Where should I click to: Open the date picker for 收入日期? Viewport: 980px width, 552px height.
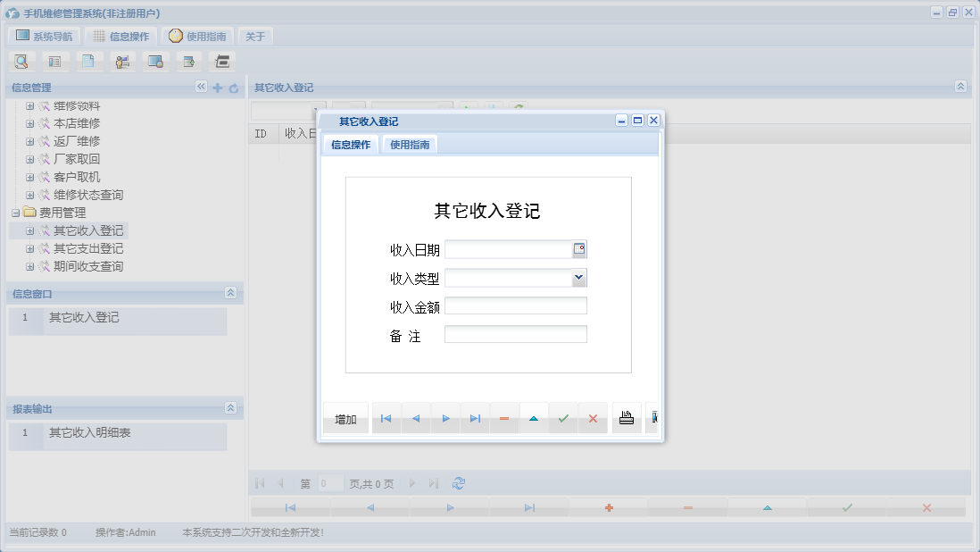(x=579, y=249)
